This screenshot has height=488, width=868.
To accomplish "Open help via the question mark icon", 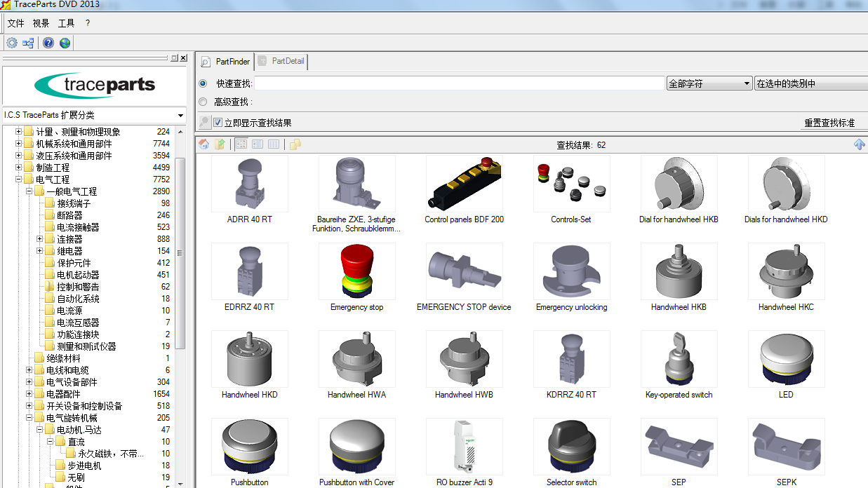I will pos(48,42).
